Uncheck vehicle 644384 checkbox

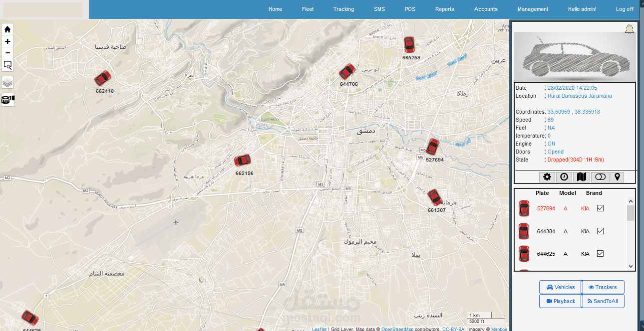click(x=601, y=231)
